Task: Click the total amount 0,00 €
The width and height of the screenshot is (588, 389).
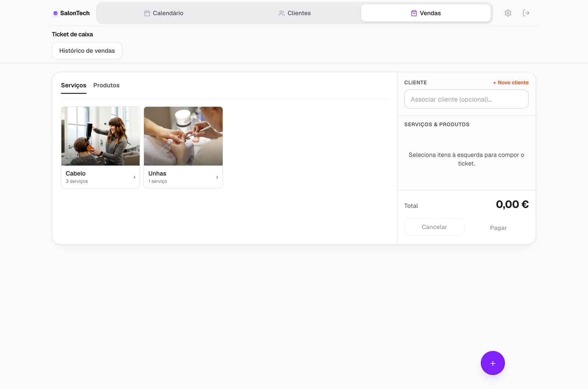Action: tap(512, 204)
